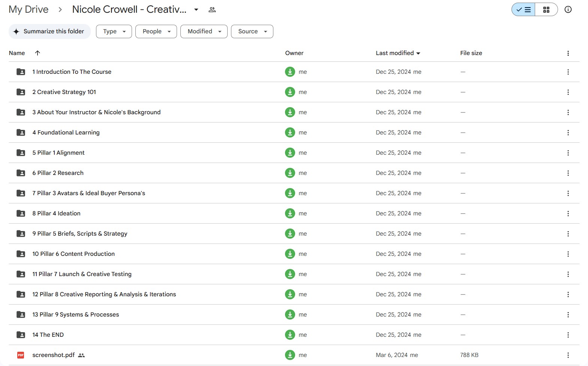Image resolution: width=588 pixels, height=366 pixels.
Task: Click the PDF icon for screenshot.pdf
Action: coord(21,355)
